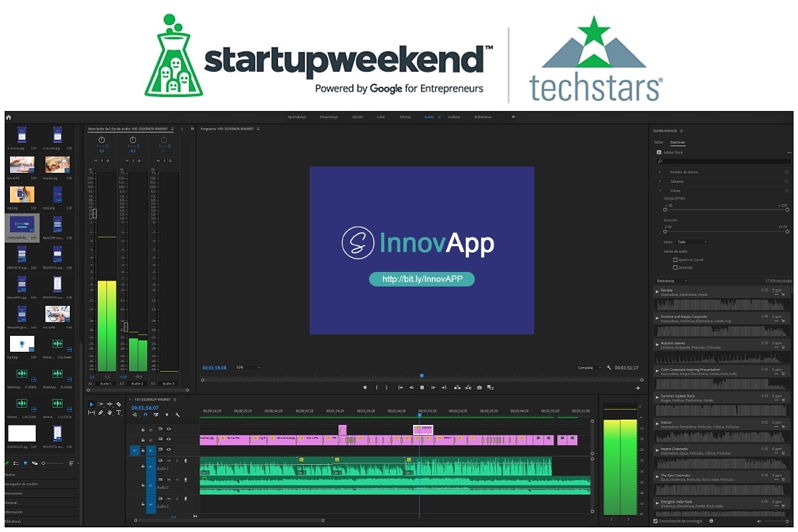Switch to Edición workspace

tap(358, 117)
